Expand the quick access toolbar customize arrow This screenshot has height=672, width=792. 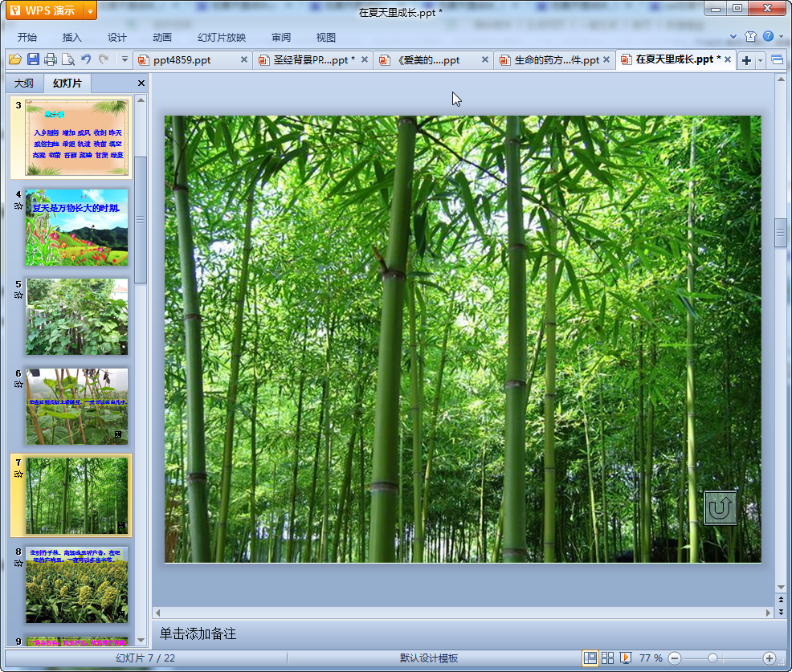[125, 59]
